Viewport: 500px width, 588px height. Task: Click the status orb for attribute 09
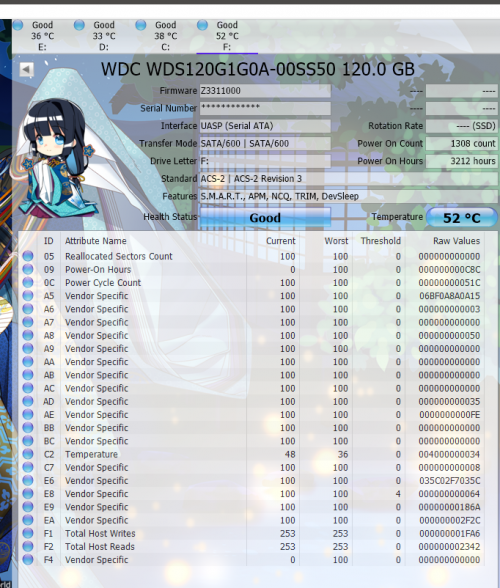coord(28,269)
